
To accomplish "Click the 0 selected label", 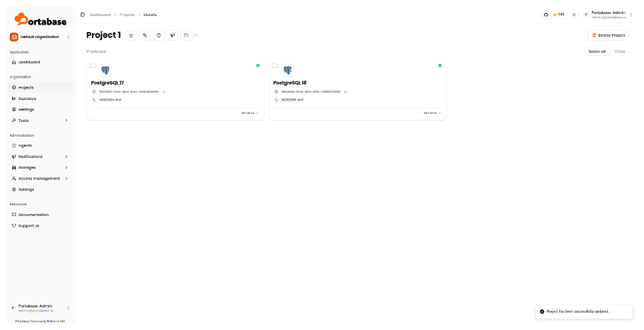I will click(x=96, y=51).
